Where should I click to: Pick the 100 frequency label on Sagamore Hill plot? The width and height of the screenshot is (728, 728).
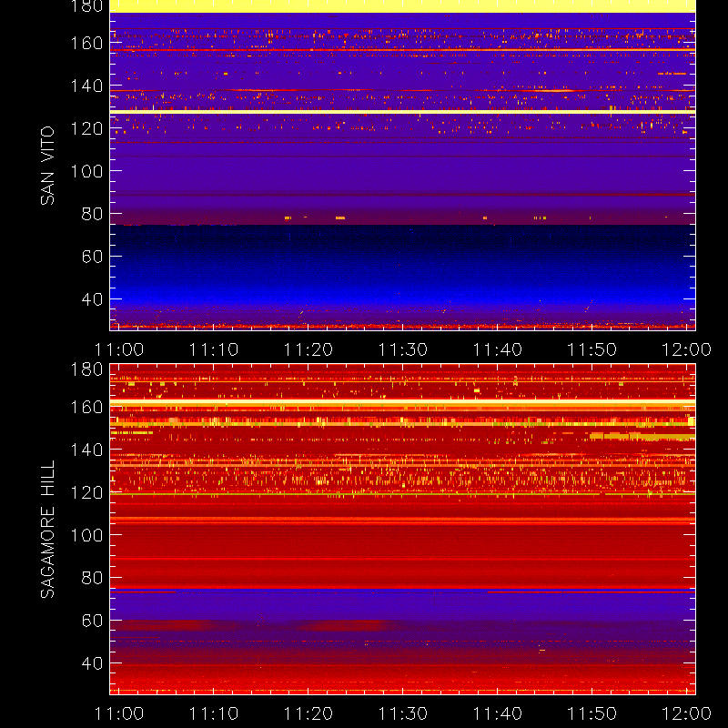(86, 535)
